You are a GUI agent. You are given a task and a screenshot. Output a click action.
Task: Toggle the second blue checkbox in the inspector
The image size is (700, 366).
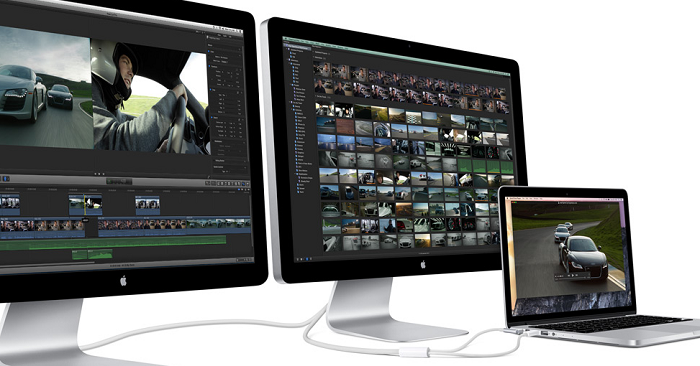pos(211,67)
